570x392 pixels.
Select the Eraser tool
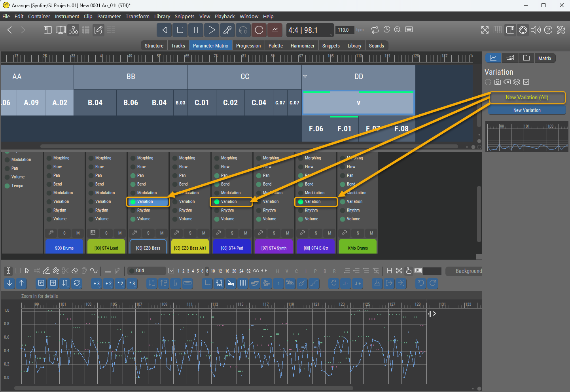(75, 271)
